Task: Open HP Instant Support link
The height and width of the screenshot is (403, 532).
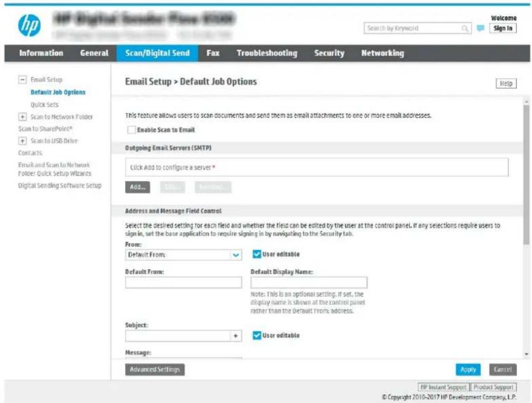Action: [x=444, y=387]
